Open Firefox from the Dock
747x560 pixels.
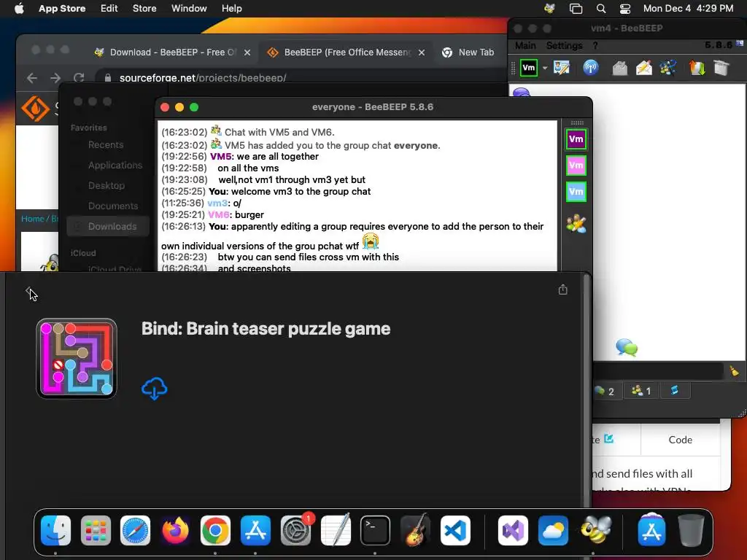[x=175, y=531]
